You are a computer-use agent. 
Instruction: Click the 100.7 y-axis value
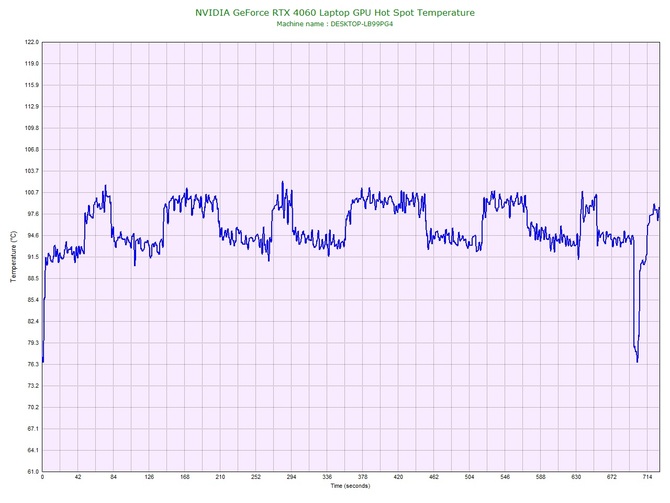pos(32,193)
